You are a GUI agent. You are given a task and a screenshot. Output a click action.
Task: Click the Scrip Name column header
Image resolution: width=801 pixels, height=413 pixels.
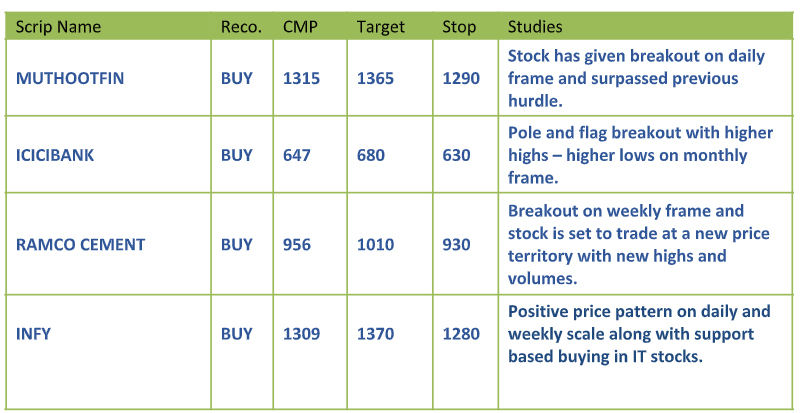58,26
